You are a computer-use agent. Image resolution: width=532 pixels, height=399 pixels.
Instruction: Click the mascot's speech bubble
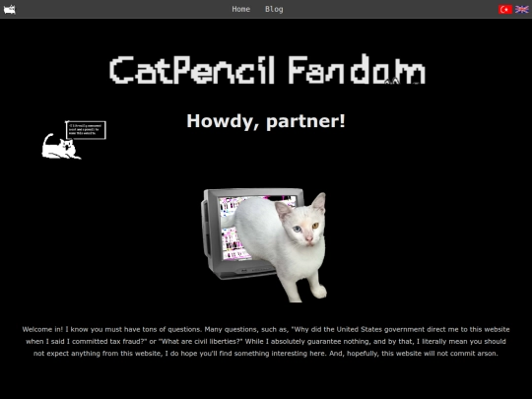[86, 130]
